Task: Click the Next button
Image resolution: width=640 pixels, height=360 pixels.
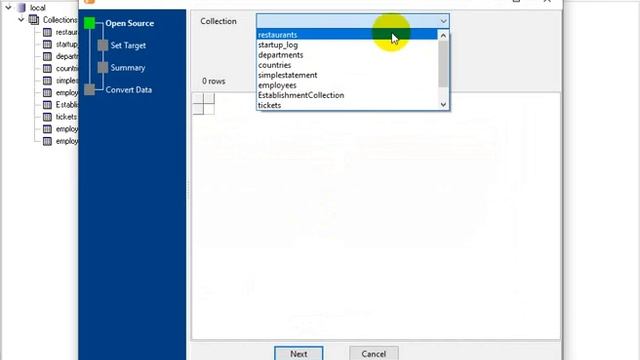Action: (299, 353)
